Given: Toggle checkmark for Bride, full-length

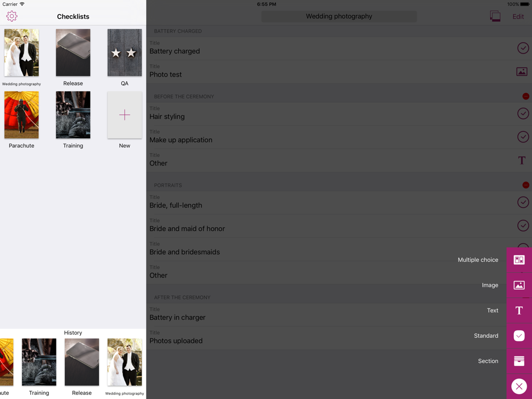Looking at the screenshot, I should (523, 202).
